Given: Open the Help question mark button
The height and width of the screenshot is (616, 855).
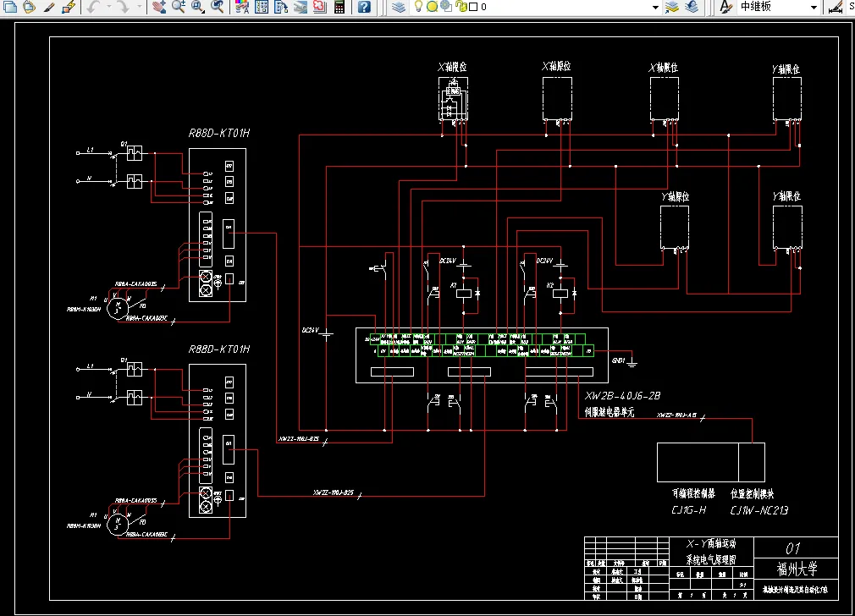Looking at the screenshot, I should pyautogui.click(x=364, y=7).
